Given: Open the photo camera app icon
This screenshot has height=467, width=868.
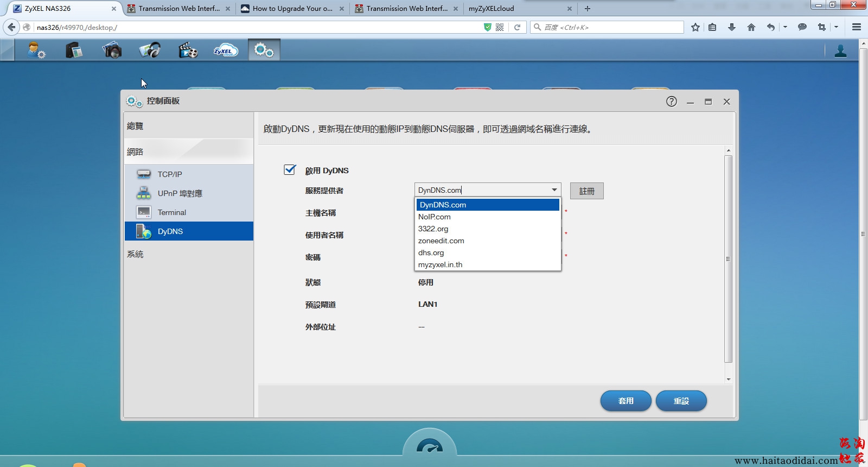Looking at the screenshot, I should [112, 50].
